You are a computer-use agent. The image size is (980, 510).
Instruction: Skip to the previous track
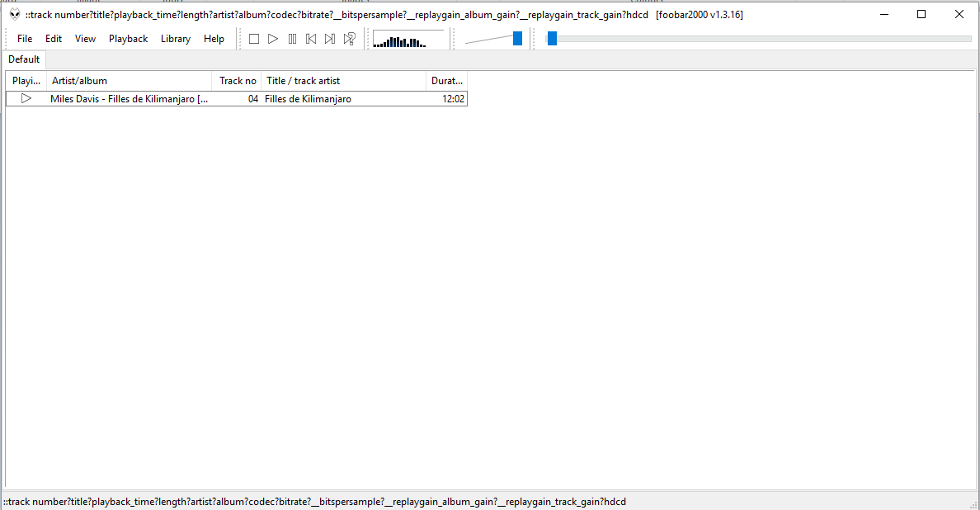[x=311, y=39]
